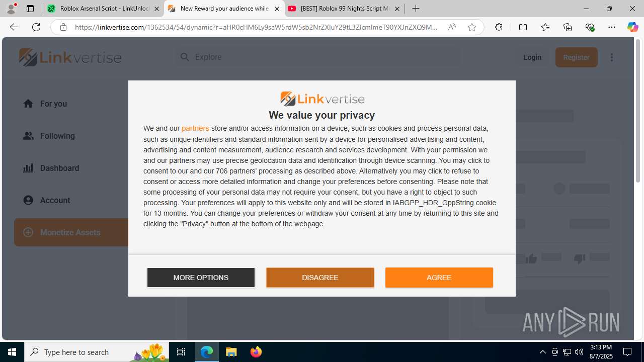
Task: Click MORE OPTIONS in privacy dialog
Action: [x=201, y=278]
